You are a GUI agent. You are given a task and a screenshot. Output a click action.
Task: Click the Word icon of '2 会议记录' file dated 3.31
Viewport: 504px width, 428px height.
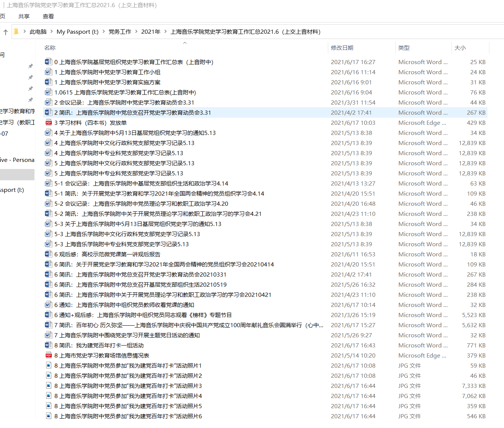coord(48,102)
